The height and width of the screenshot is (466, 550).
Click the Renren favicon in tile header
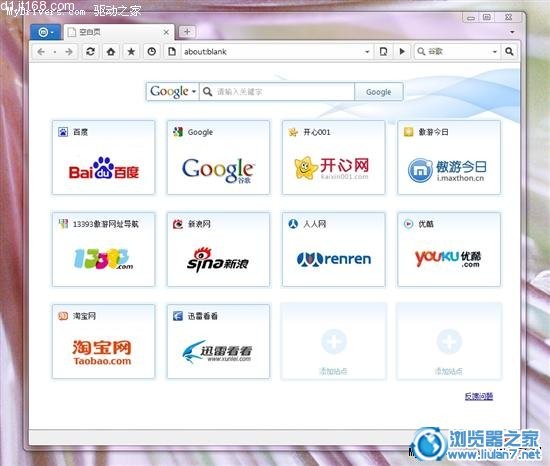point(293,224)
